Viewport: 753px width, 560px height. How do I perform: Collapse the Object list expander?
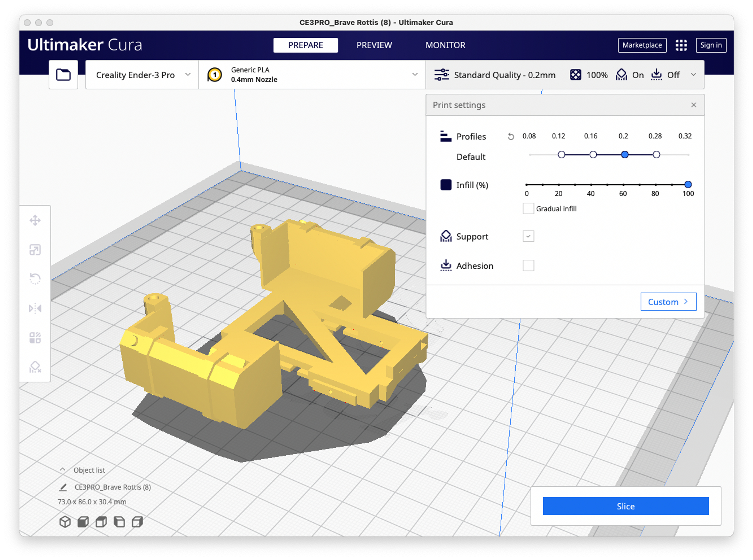tap(62, 470)
